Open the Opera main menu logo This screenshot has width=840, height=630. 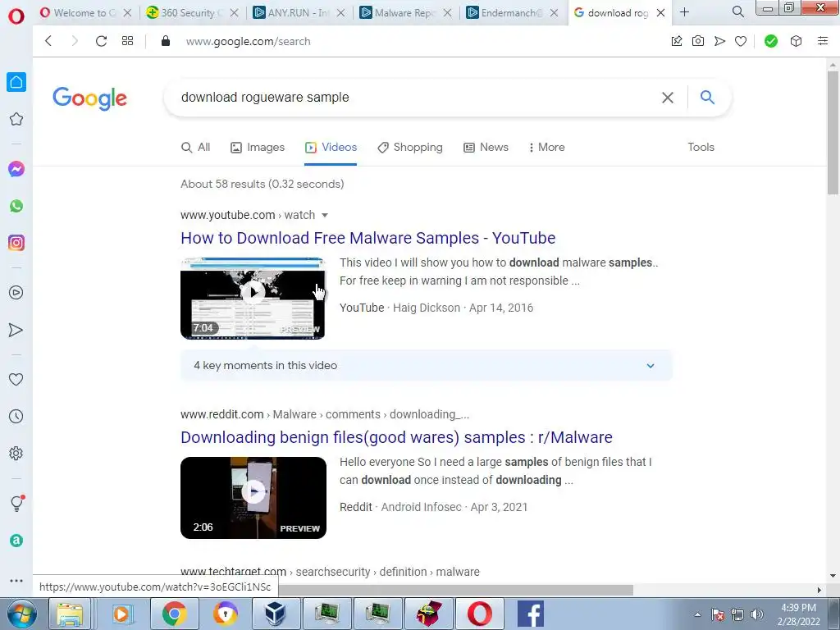16,16
